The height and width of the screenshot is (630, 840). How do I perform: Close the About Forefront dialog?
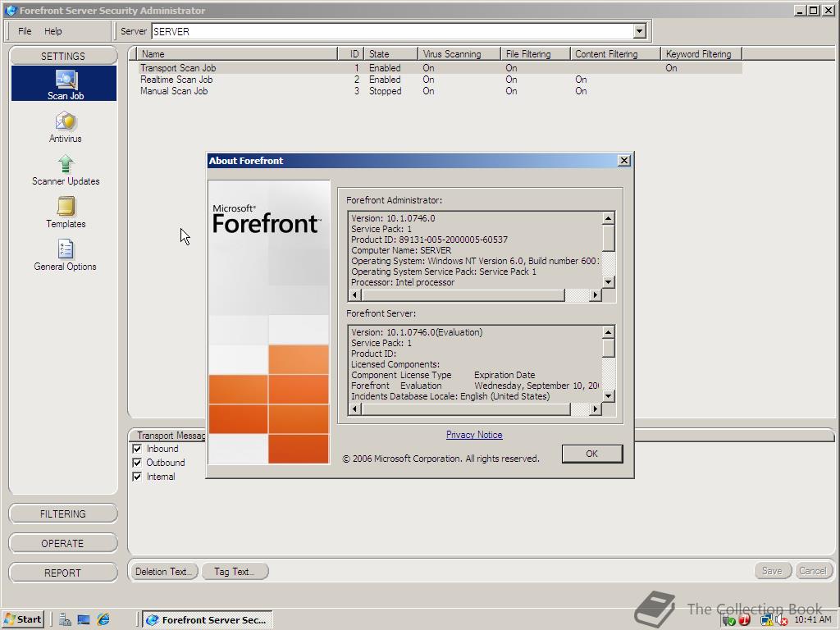click(x=624, y=160)
